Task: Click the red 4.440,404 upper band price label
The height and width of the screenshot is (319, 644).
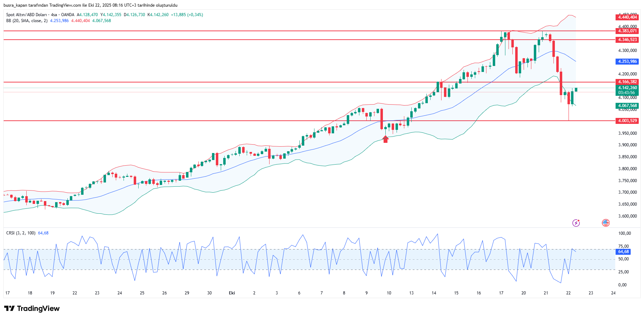Action: [627, 17]
